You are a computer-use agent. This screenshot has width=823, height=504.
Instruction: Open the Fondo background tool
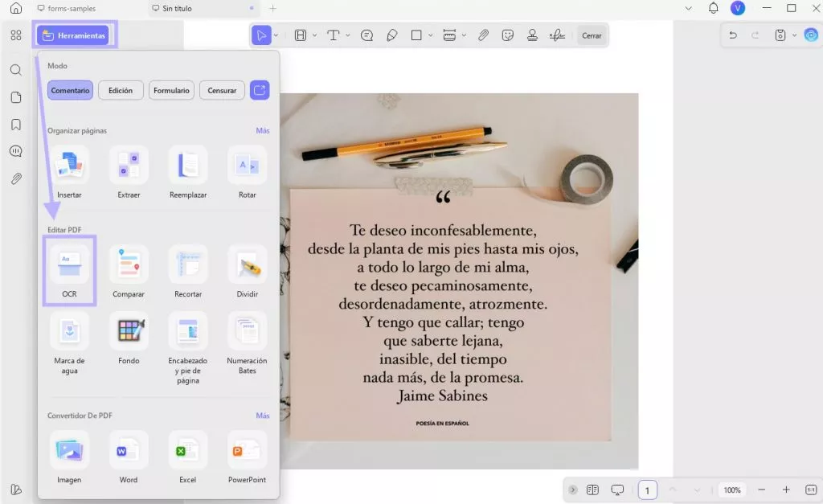[x=129, y=338]
